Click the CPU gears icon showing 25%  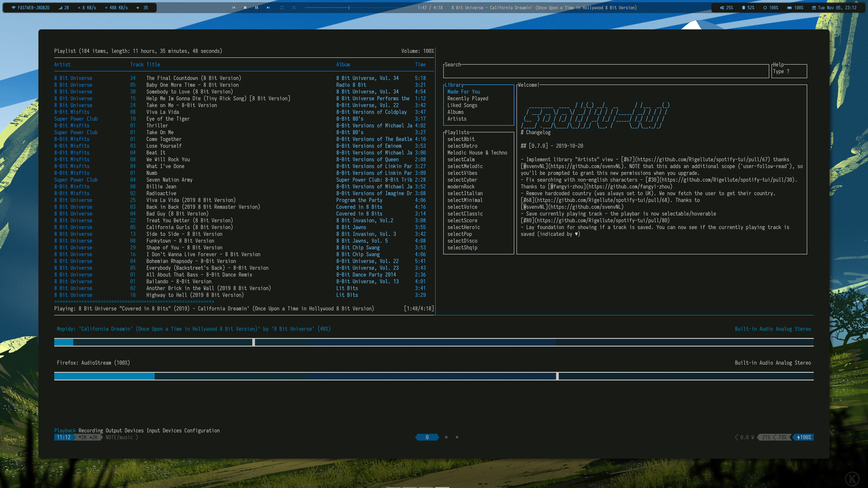click(722, 8)
